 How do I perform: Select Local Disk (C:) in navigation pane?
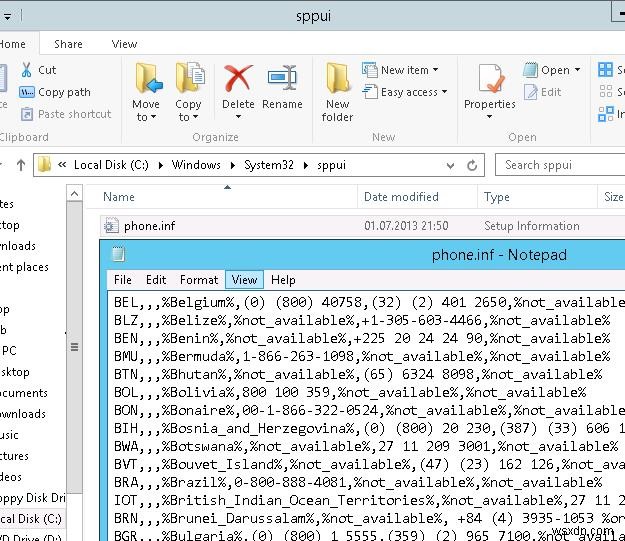click(31, 519)
